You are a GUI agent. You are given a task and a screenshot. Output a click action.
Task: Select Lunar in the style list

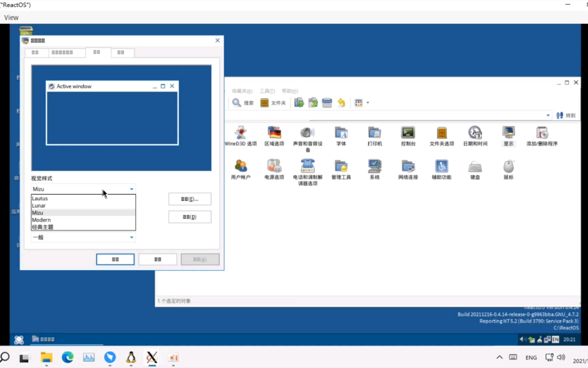(83, 205)
